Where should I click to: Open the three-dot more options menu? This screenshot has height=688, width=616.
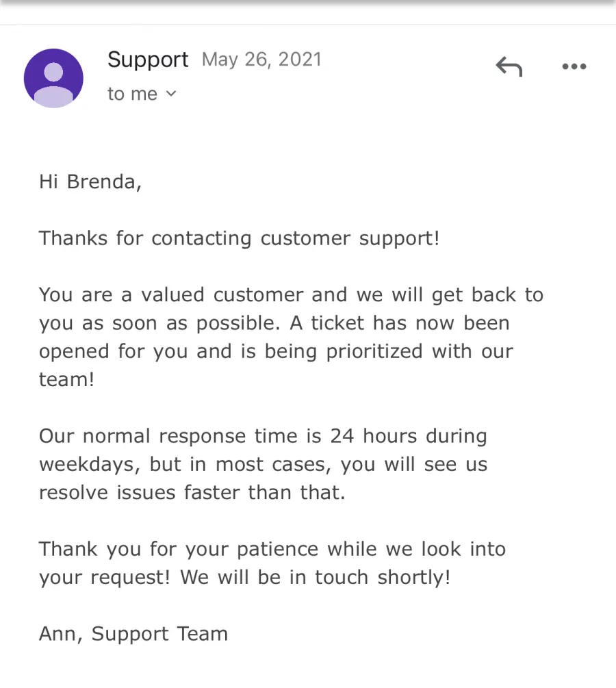[574, 66]
